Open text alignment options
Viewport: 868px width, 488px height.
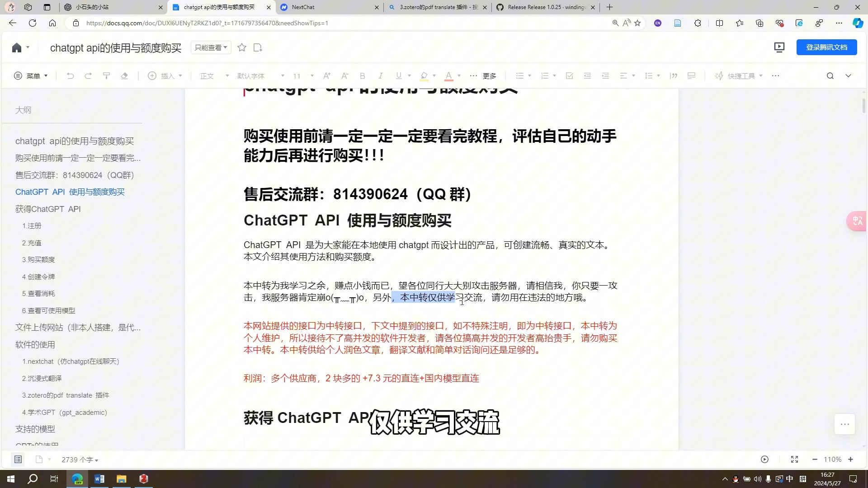(627, 76)
